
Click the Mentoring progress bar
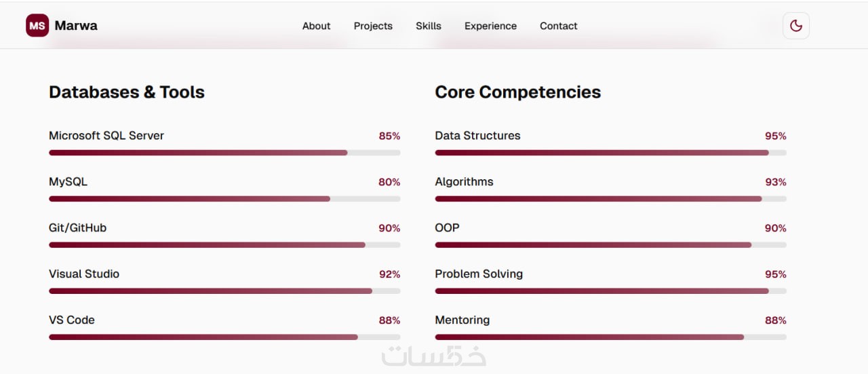610,337
